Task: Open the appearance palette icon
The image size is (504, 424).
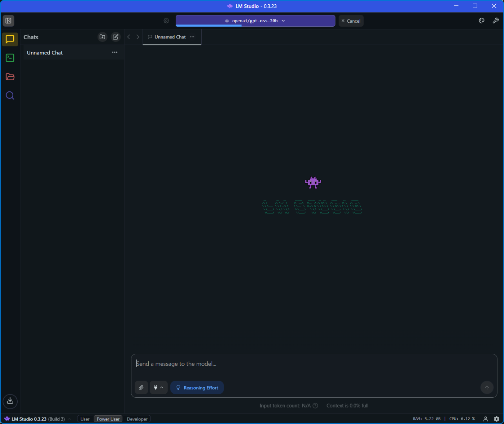Action: (482, 21)
